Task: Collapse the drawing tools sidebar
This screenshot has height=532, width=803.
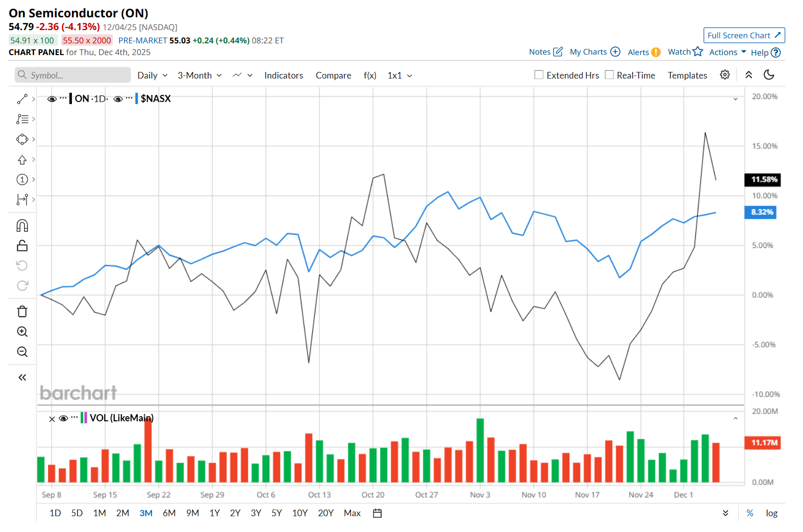Action: point(22,377)
